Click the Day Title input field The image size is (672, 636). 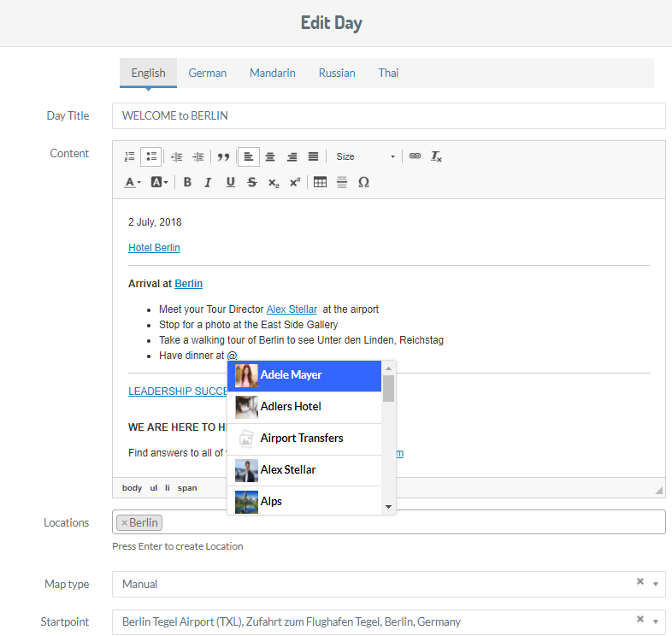pyautogui.click(x=389, y=115)
